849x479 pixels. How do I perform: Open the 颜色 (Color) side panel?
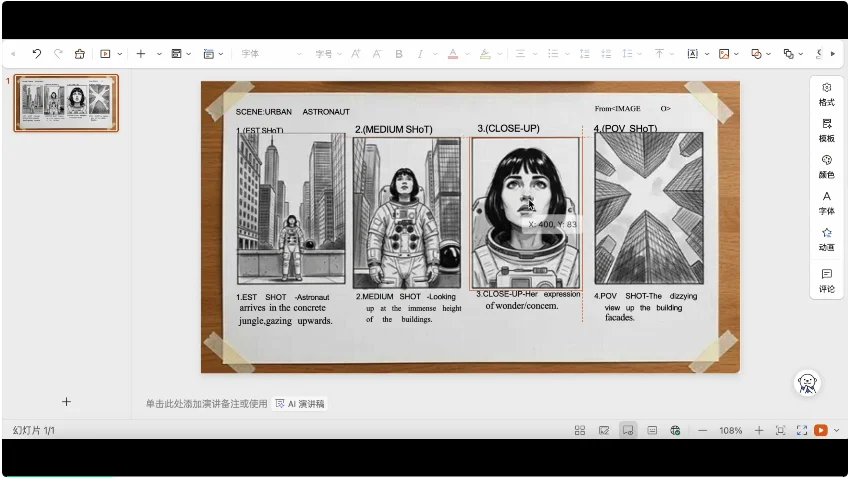coord(826,166)
